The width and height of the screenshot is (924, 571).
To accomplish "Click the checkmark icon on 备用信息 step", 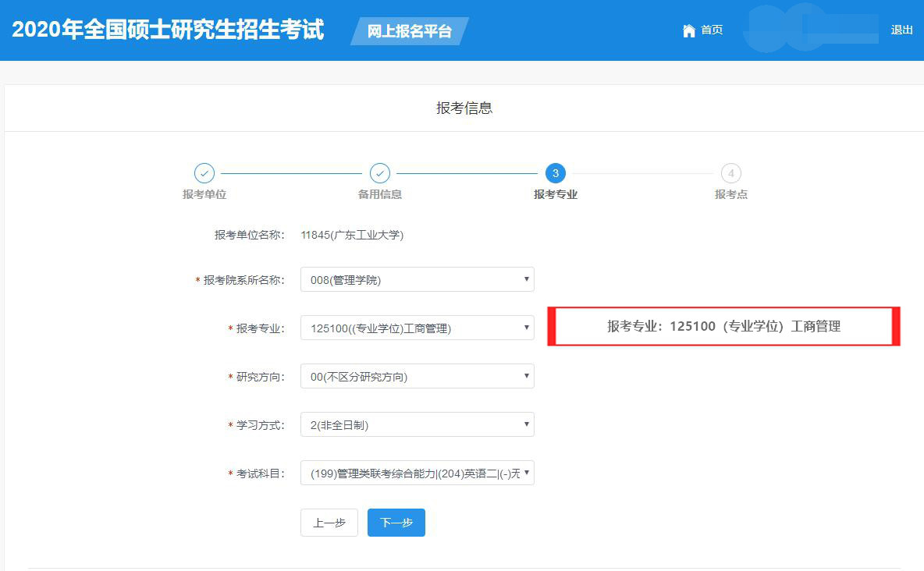I will (380, 173).
